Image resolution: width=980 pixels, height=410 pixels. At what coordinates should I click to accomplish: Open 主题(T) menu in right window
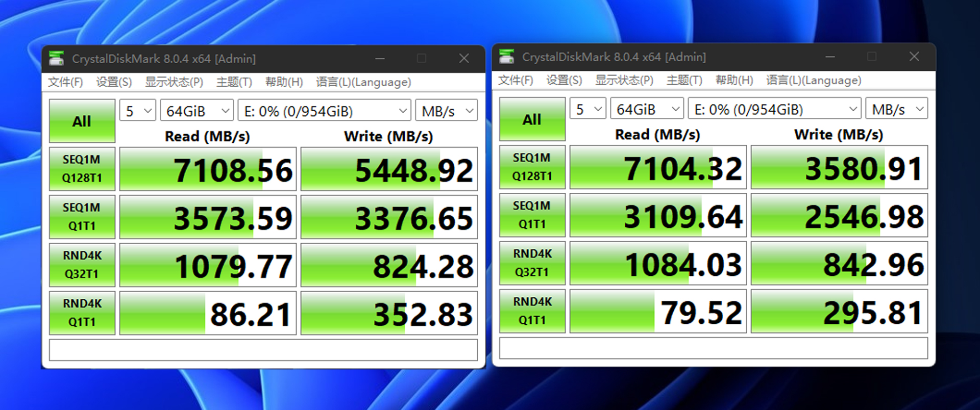coord(684,80)
